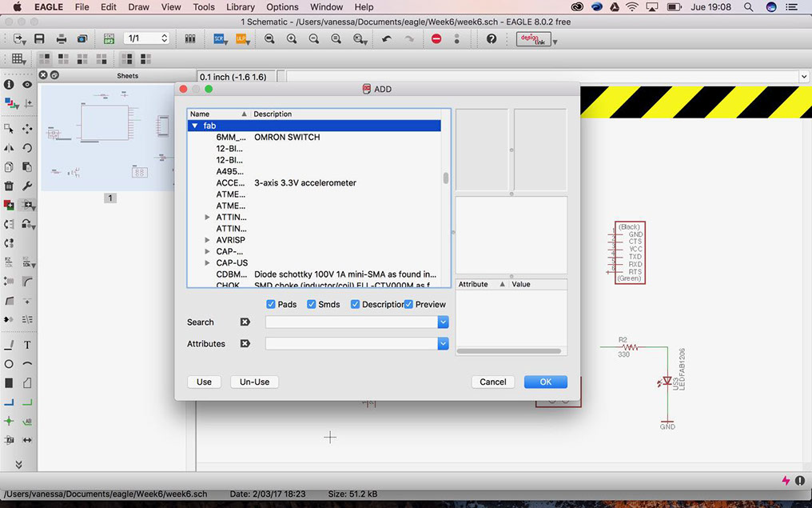The width and height of the screenshot is (812, 508).
Task: Click the device list vertical scrollbar
Action: pos(445,178)
